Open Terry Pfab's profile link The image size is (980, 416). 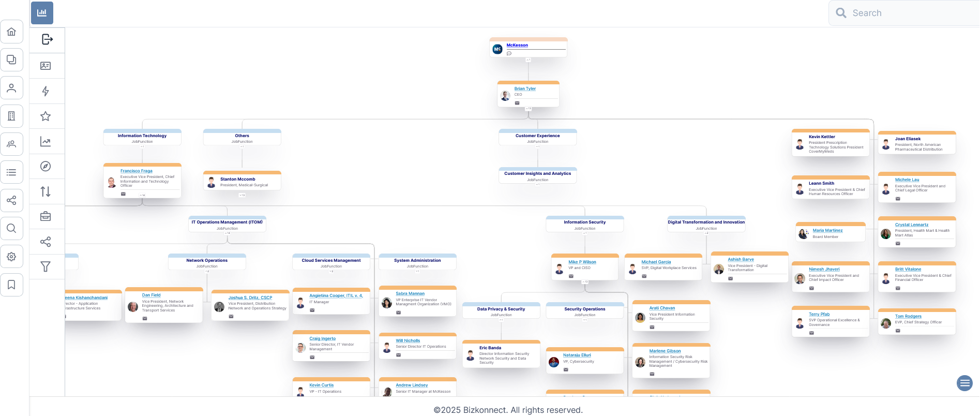pyautogui.click(x=819, y=315)
